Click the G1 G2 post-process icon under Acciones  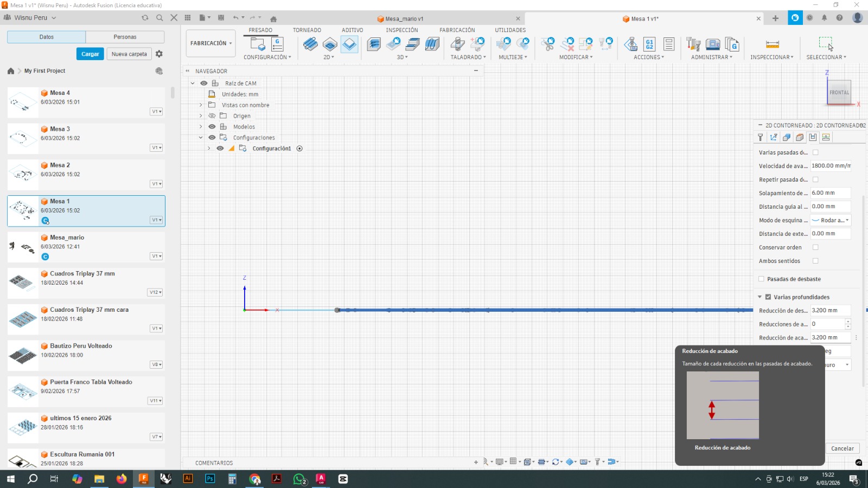pyautogui.click(x=649, y=44)
